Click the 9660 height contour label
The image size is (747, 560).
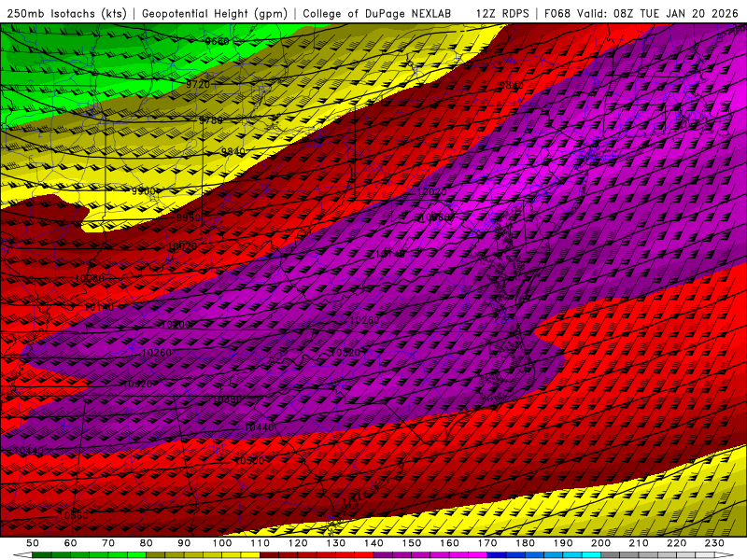[x=218, y=41]
